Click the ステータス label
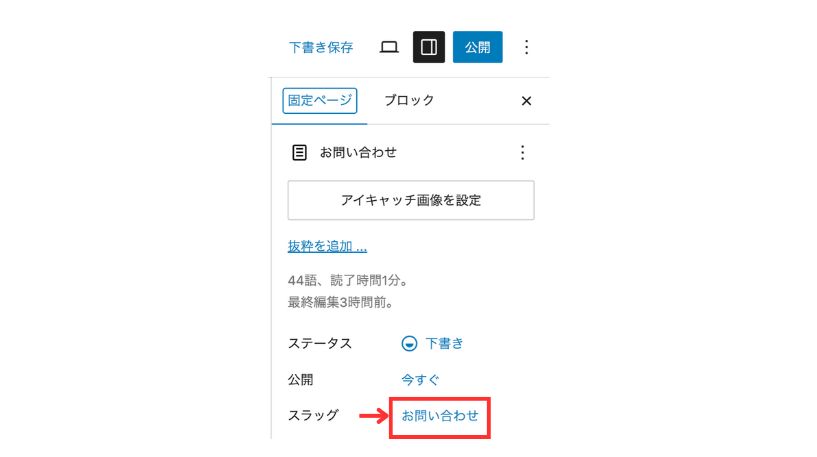Viewport: 817px width, 457px height. tap(320, 343)
